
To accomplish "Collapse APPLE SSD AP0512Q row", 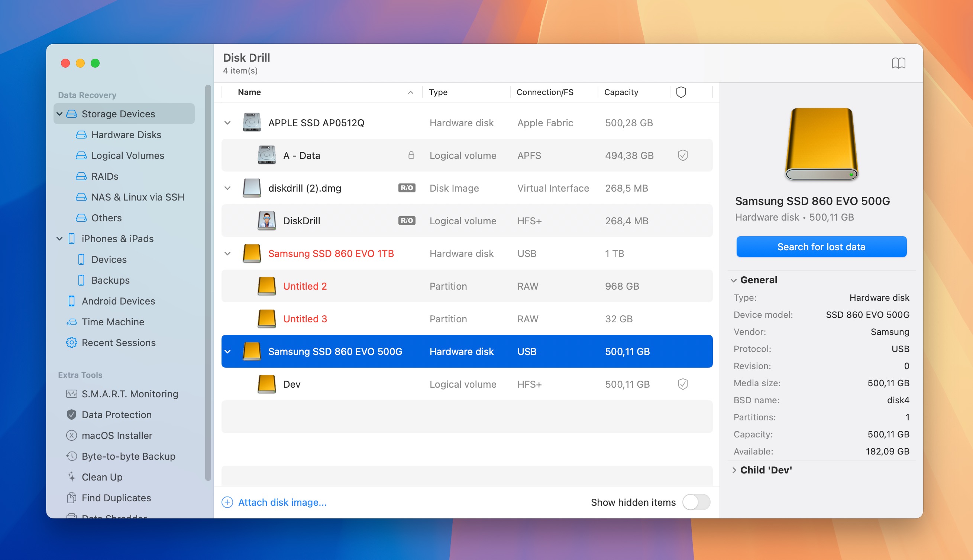I will 227,123.
